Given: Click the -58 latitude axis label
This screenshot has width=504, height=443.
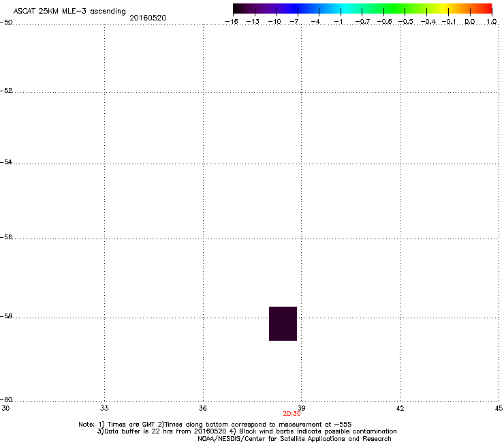Looking at the screenshot, I should (6, 316).
